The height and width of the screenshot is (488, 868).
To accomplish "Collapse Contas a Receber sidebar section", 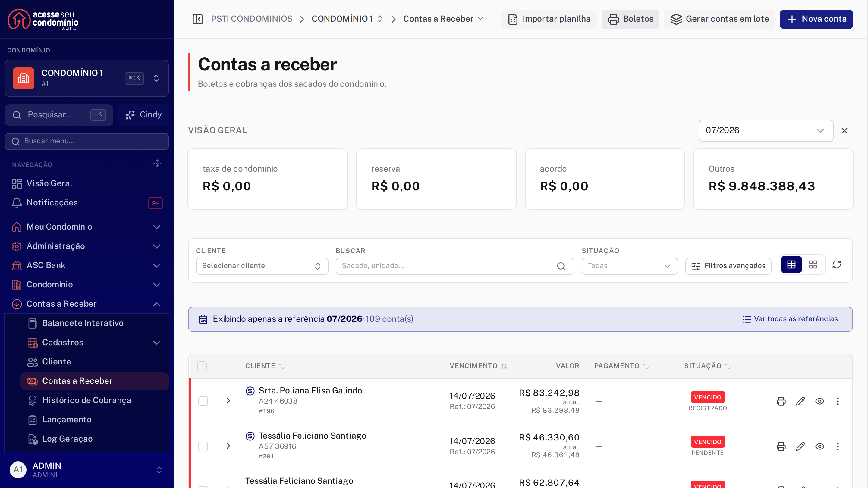I will [86, 304].
